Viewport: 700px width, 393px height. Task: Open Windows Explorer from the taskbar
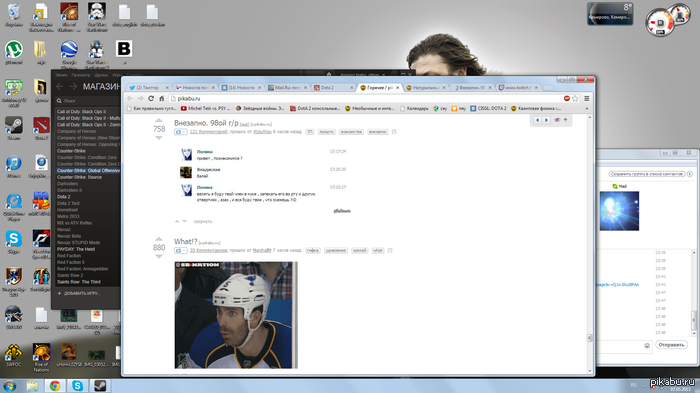[33, 386]
